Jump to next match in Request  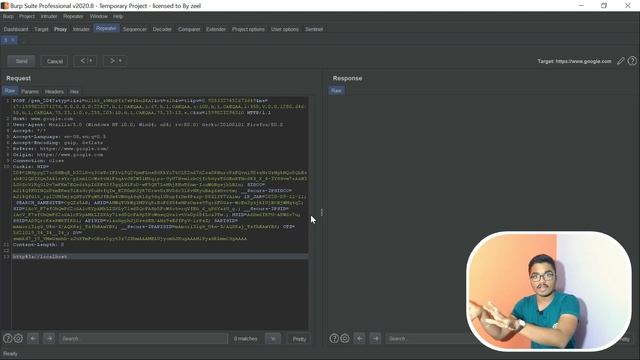pos(49,338)
